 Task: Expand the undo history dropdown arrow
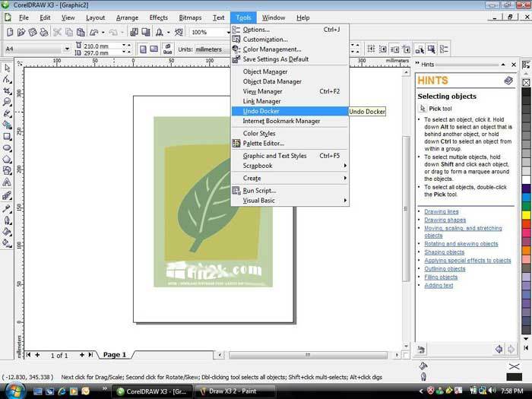click(103, 32)
